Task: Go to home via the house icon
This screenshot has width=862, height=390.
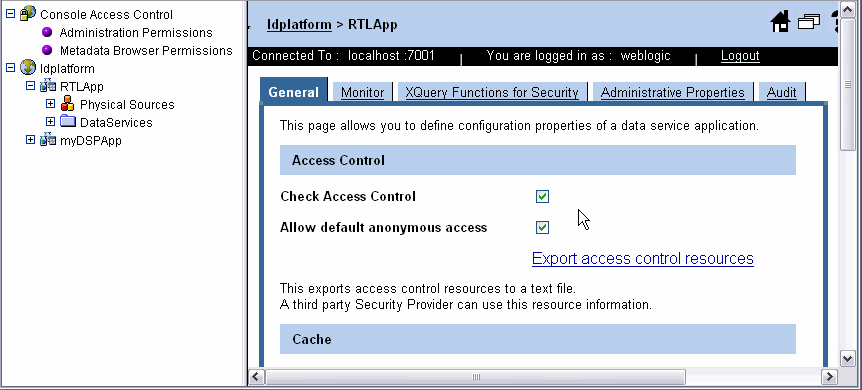Action: point(780,23)
